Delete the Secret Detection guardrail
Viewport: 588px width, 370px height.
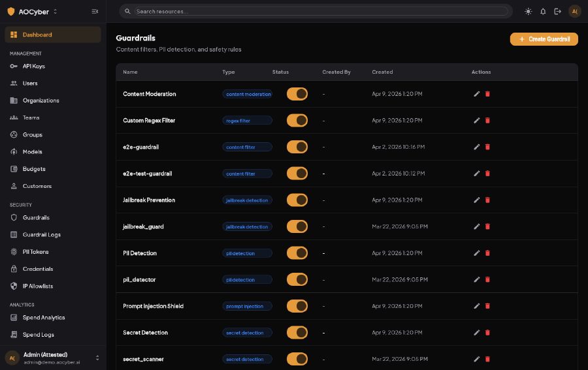tap(487, 333)
